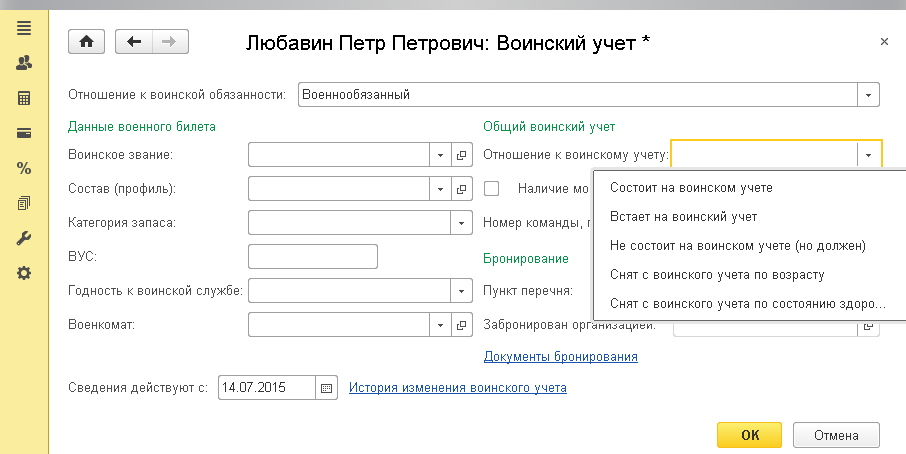
Task: Open the main hamburger menu in sidebar
Action: [24, 27]
